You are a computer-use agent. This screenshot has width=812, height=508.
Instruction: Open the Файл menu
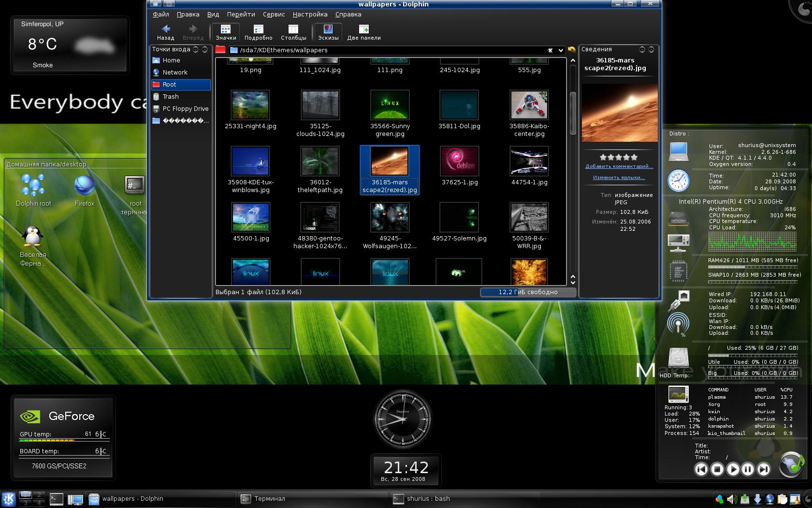(160, 15)
